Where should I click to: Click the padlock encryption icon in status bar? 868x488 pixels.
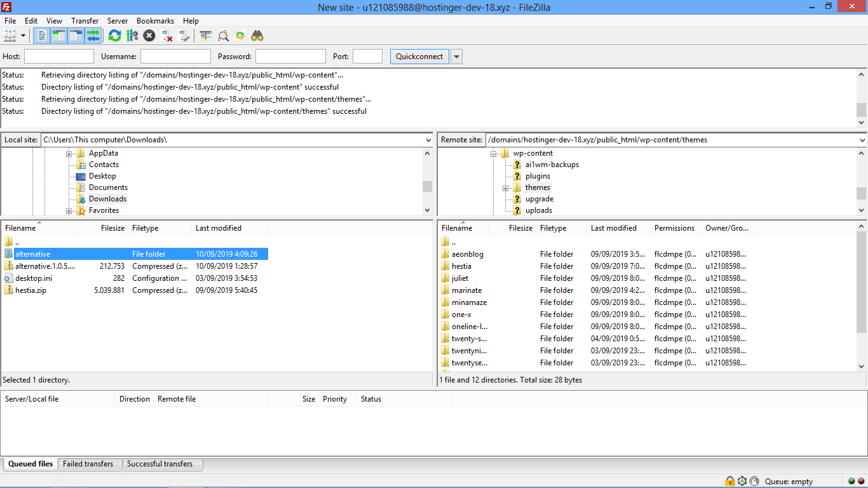(x=730, y=481)
